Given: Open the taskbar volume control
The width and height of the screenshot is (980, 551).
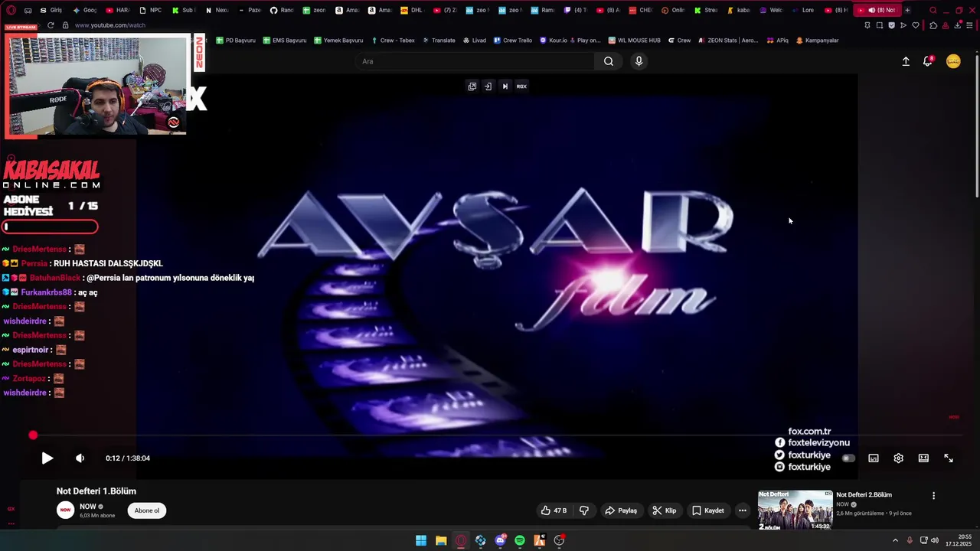Looking at the screenshot, I should (x=934, y=540).
